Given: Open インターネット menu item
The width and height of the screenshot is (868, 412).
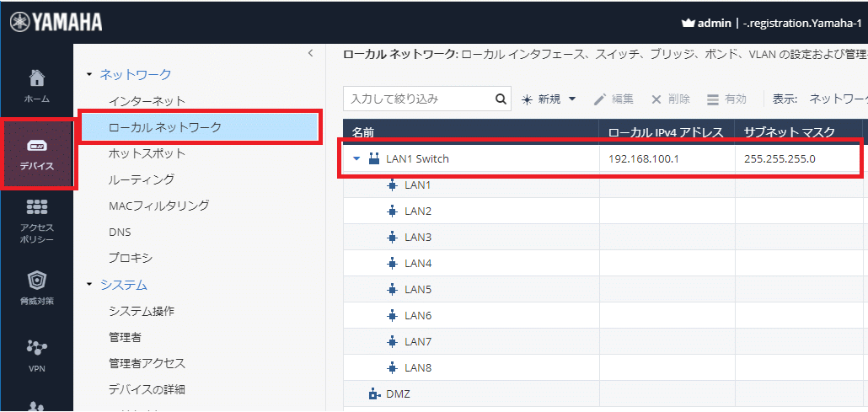Looking at the screenshot, I should [x=147, y=101].
